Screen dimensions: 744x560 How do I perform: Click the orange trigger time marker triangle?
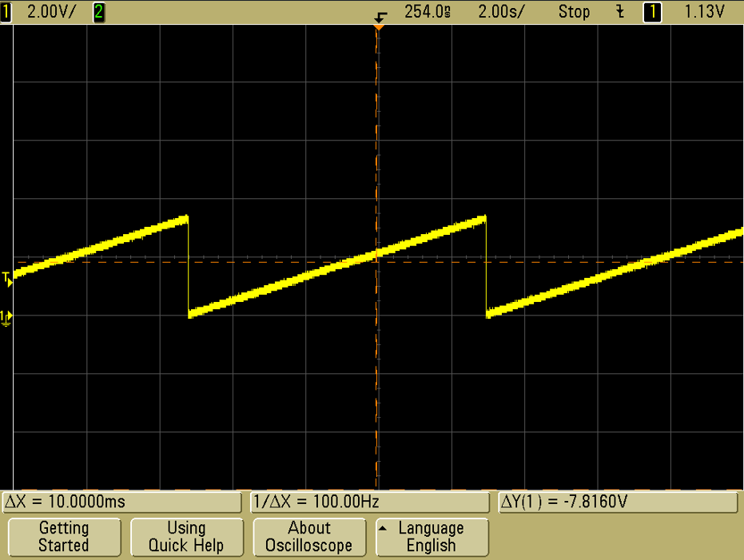pyautogui.click(x=379, y=28)
